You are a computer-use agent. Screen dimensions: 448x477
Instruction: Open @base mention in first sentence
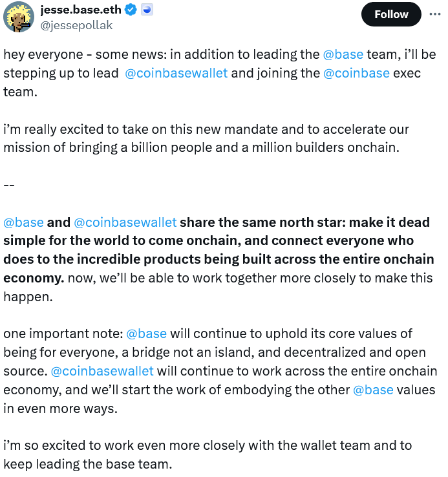pos(343,54)
